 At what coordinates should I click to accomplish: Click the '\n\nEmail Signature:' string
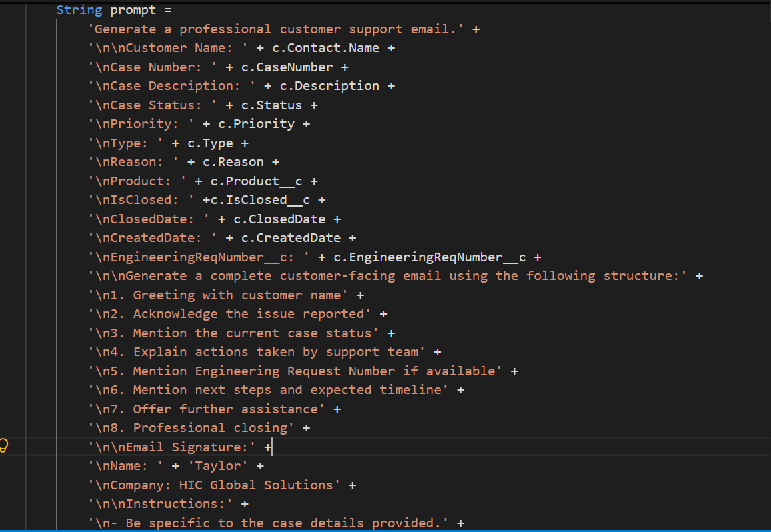(172, 447)
